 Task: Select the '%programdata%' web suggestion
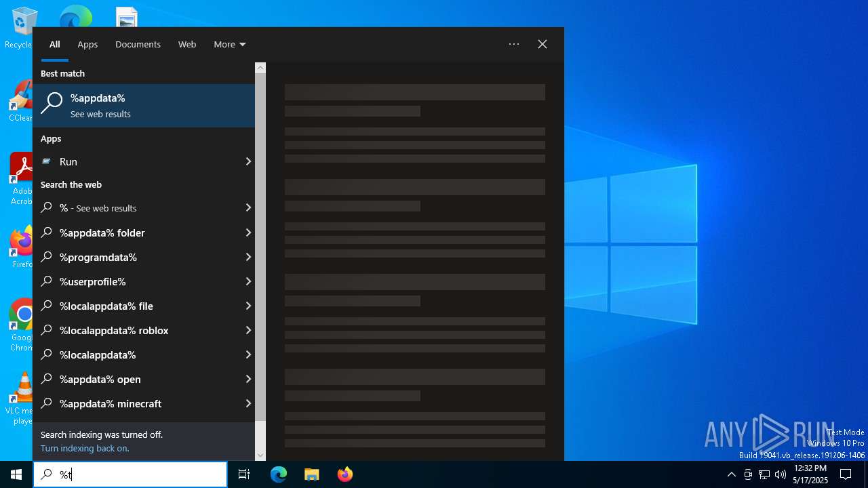(x=138, y=257)
